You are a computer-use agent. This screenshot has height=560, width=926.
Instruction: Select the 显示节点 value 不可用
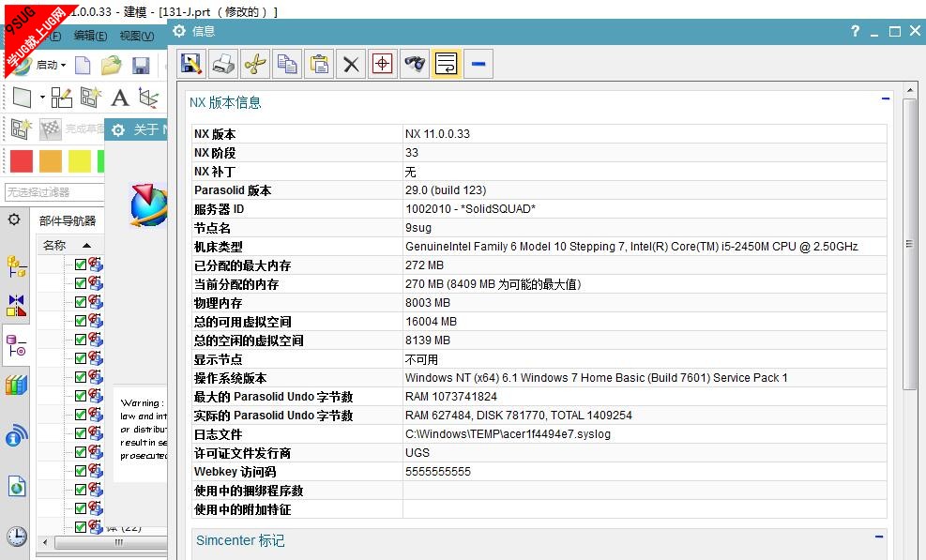421,360
